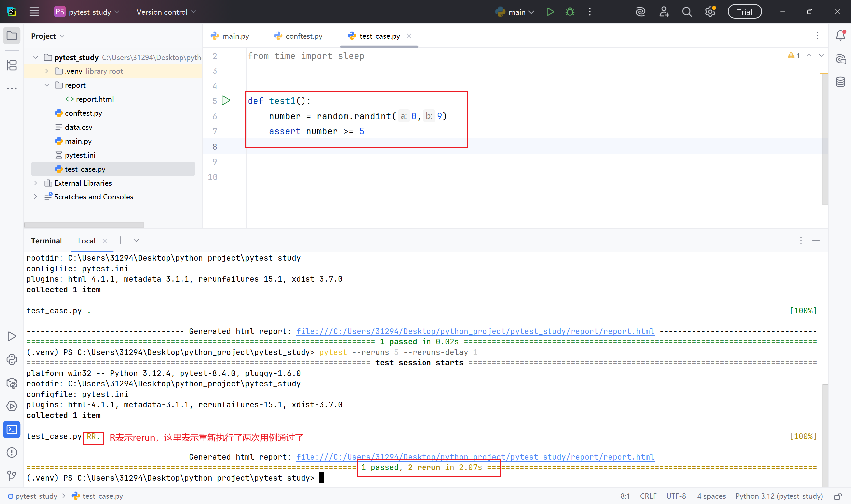Open the Notifications bell panel
The image size is (851, 504).
click(x=840, y=35)
